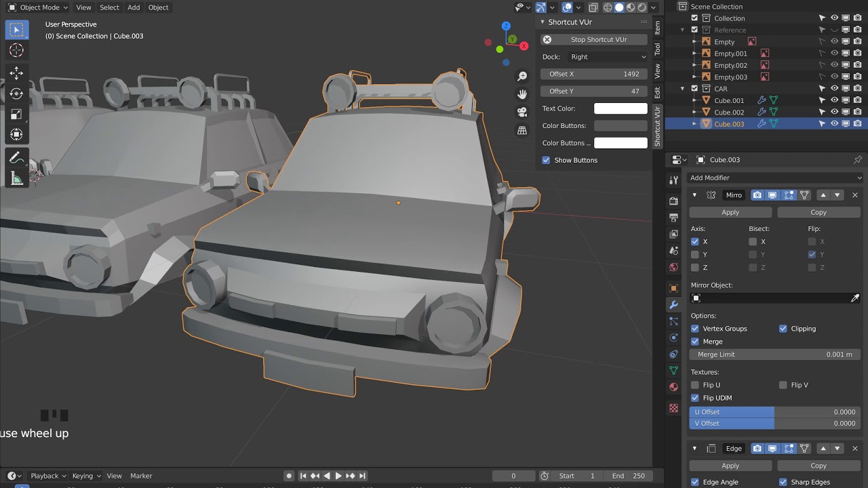Select the Scale tool
The image size is (868, 488).
pyautogui.click(x=16, y=114)
